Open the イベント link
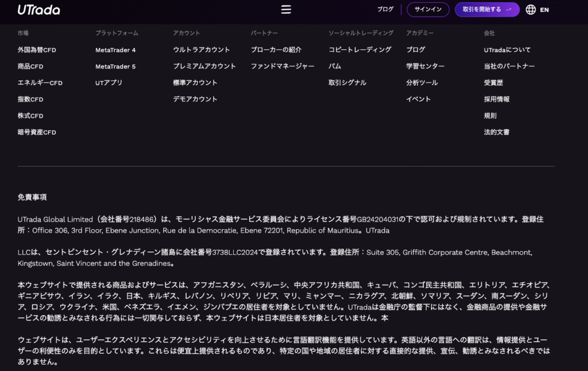This screenshot has height=371, width=588. point(419,99)
